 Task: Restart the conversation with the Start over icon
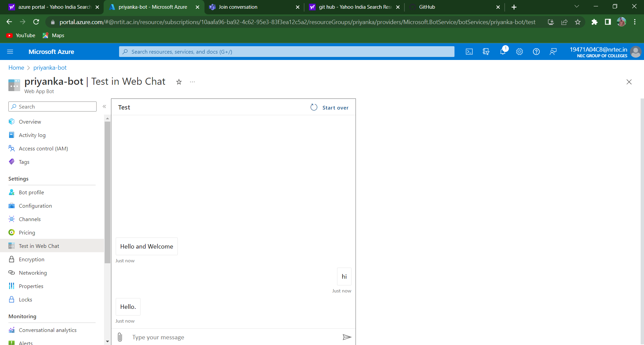(x=314, y=107)
